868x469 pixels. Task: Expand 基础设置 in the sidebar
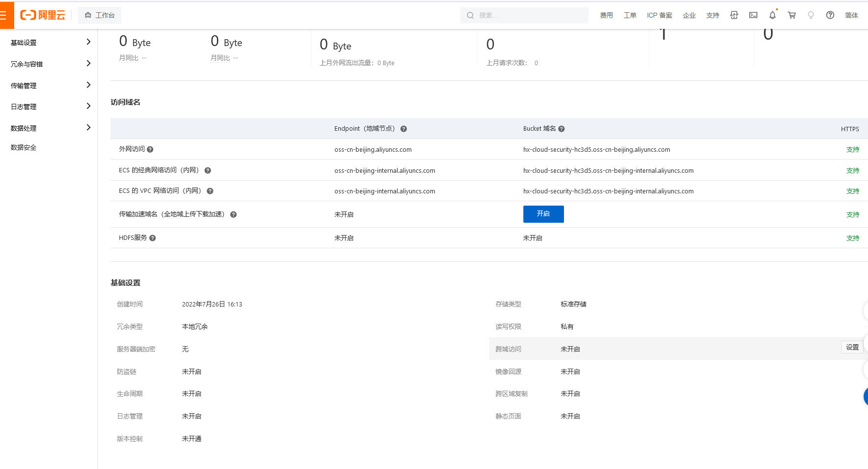pyautogui.click(x=49, y=43)
